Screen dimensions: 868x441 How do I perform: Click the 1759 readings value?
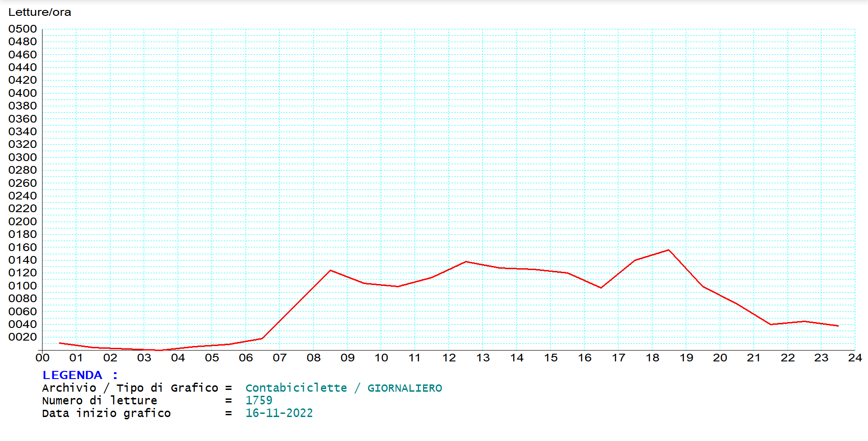tap(259, 401)
